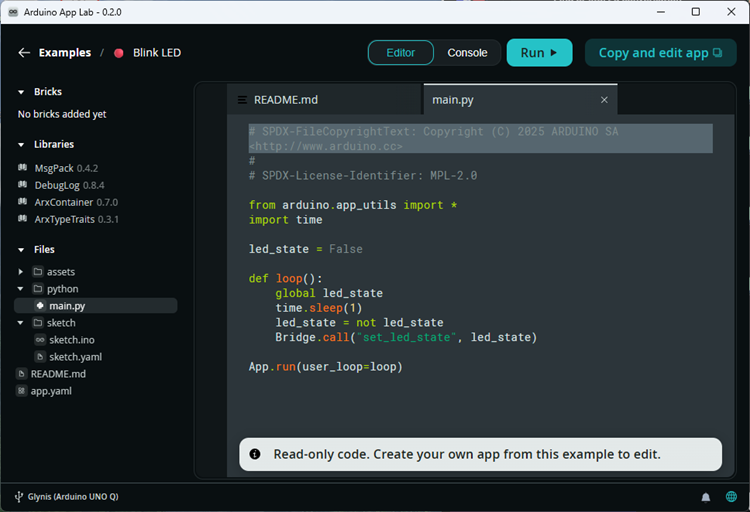Click the info icon in read-only banner

255,454
